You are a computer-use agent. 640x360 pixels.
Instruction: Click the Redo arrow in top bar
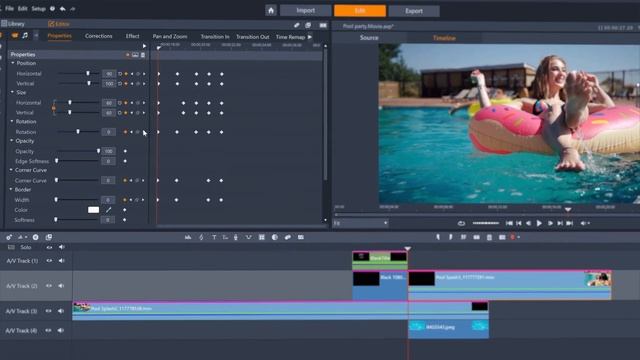pyautogui.click(x=73, y=9)
